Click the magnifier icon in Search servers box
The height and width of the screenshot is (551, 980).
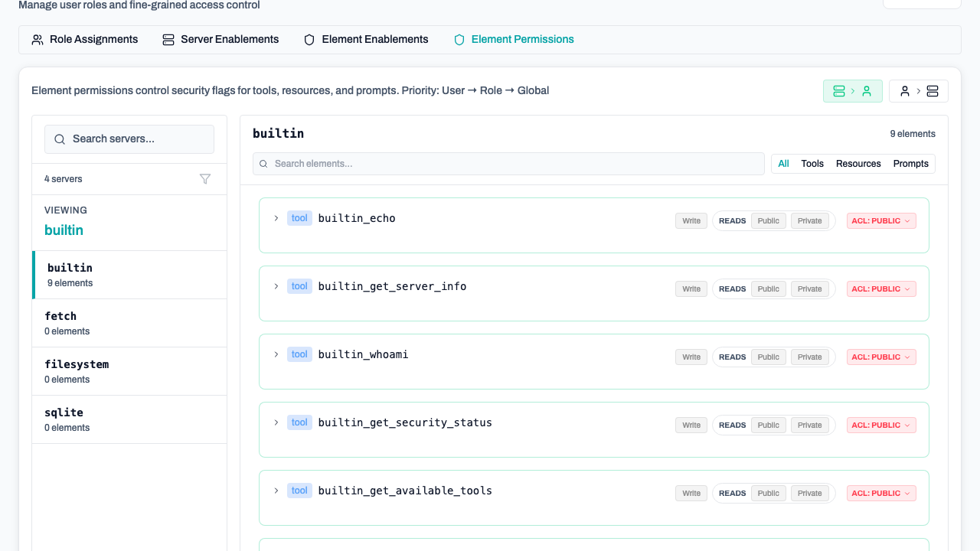click(x=60, y=139)
